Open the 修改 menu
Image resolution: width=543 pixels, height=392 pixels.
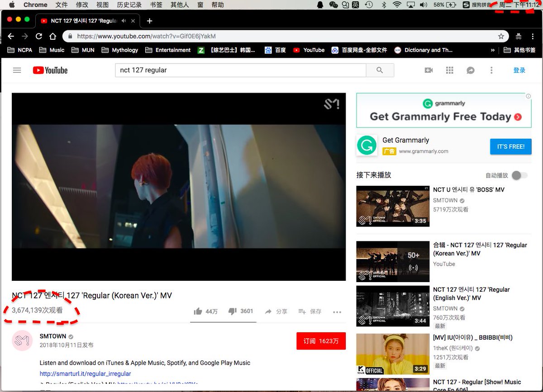[82, 5]
